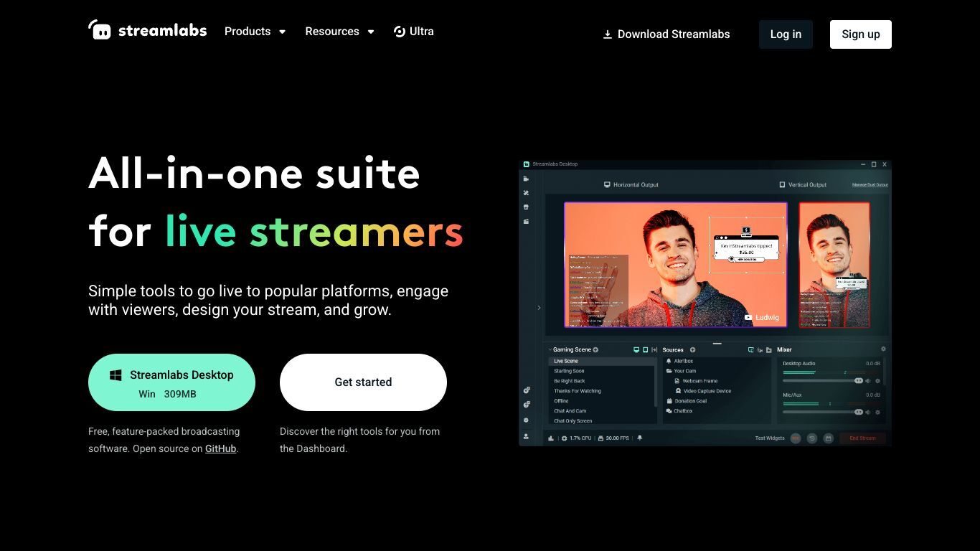Open the account icon in app sidebar
The width and height of the screenshot is (980, 551).
(x=527, y=436)
